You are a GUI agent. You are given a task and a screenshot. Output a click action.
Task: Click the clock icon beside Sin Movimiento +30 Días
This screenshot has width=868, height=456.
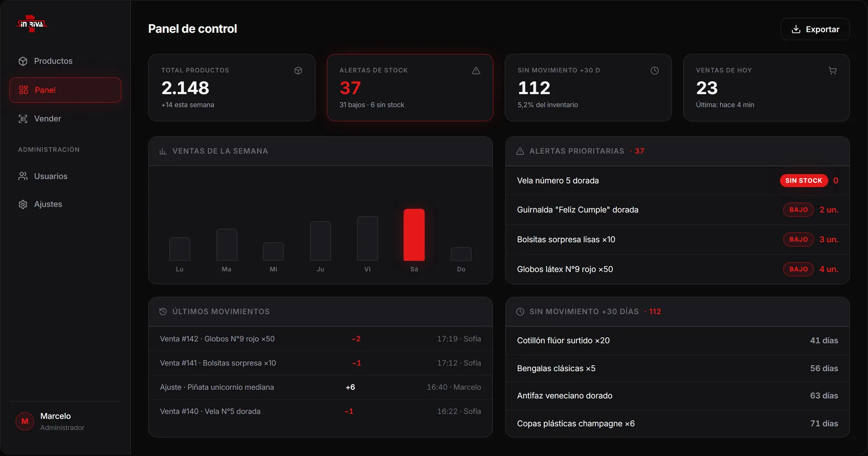coord(520,312)
